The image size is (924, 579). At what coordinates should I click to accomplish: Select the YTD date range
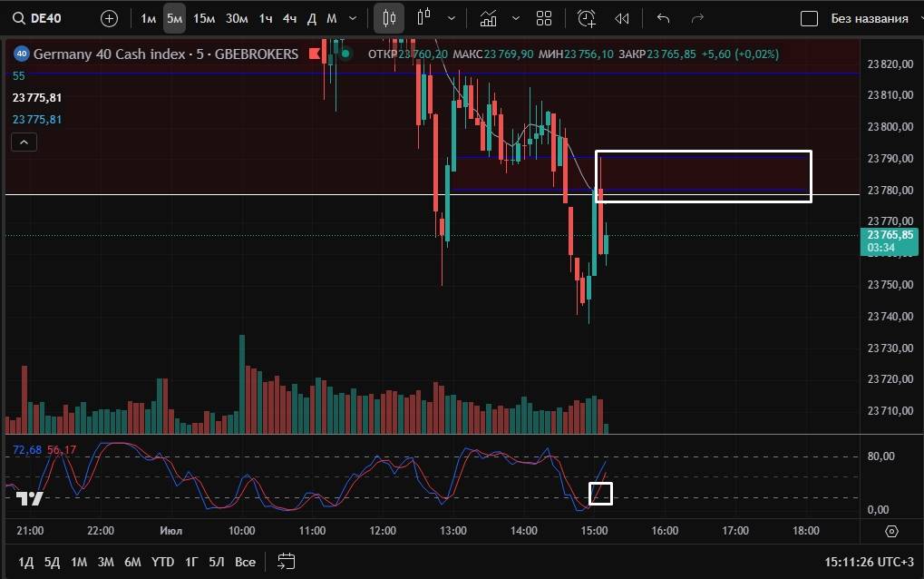pos(162,562)
